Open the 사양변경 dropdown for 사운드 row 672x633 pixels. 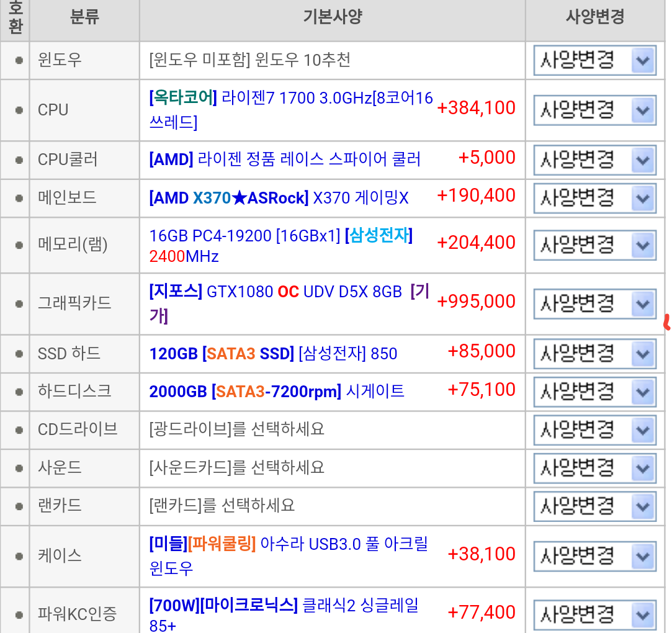click(594, 468)
